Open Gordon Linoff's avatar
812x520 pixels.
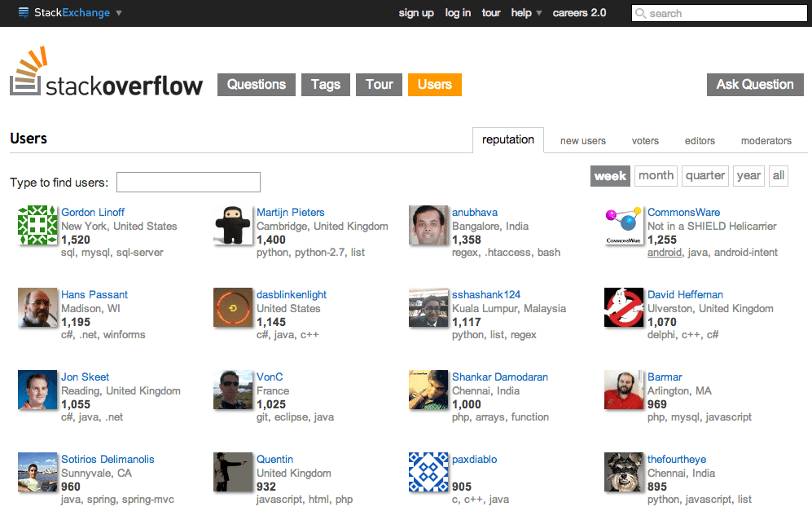pos(37,225)
